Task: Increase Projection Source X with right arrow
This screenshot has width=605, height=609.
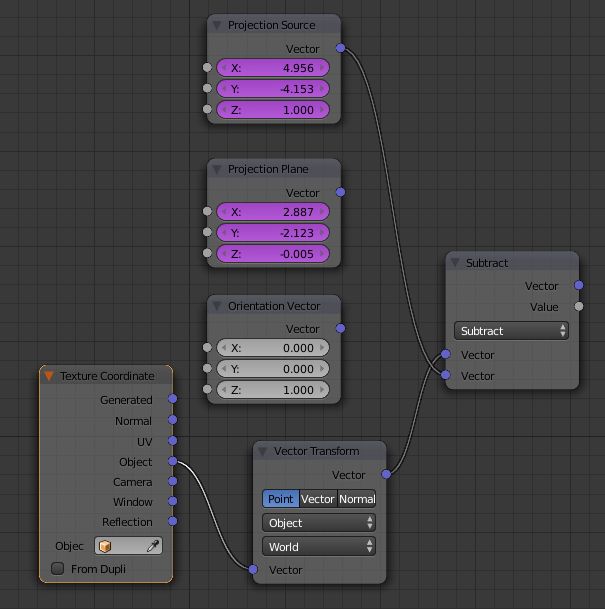Action: [x=322, y=68]
